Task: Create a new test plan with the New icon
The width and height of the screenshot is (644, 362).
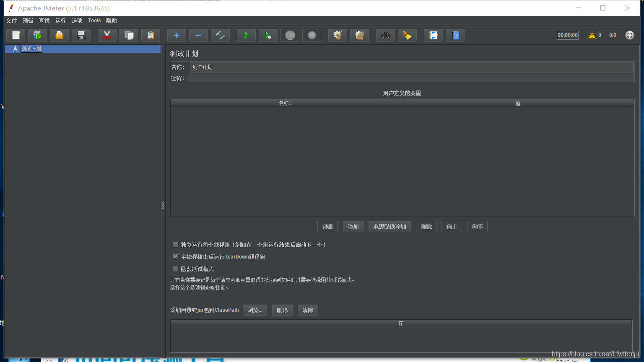Action: (x=16, y=35)
